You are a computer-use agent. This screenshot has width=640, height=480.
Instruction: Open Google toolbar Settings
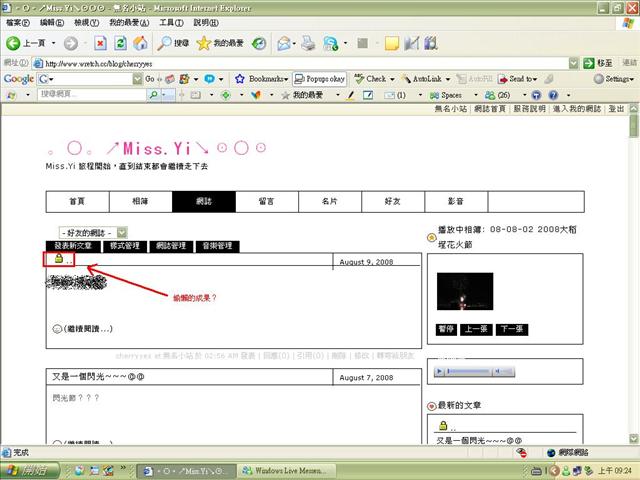614,79
